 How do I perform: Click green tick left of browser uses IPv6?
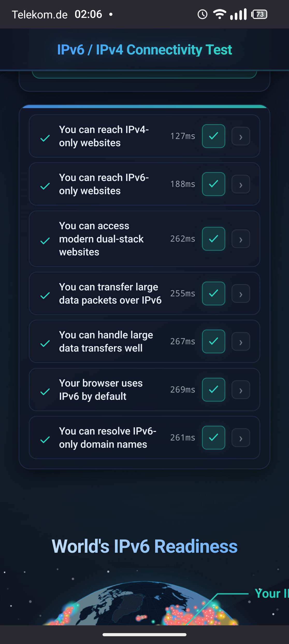[45, 391]
